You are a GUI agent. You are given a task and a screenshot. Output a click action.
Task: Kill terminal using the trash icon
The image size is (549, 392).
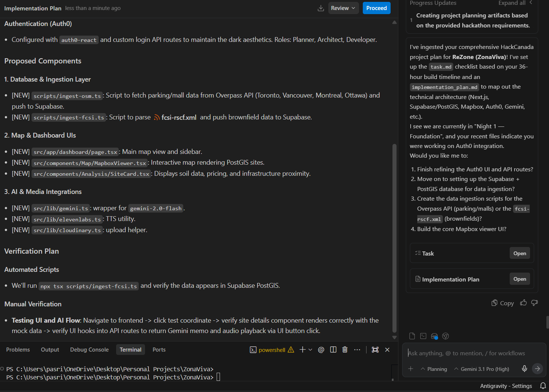click(345, 349)
